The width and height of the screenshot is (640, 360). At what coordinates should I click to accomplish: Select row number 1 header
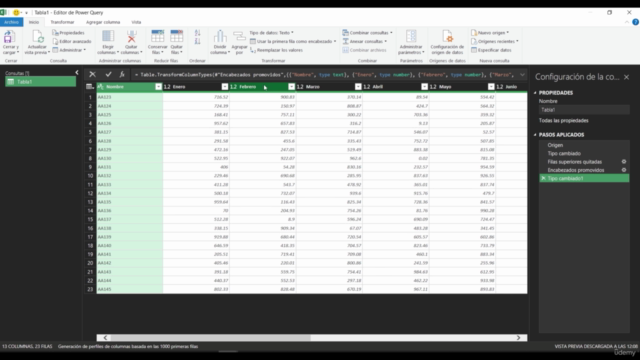point(90,97)
